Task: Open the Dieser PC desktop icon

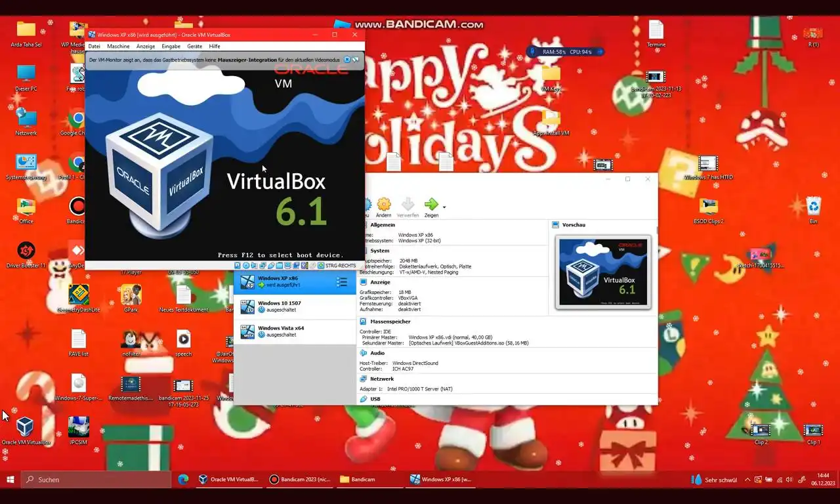Action: click(x=26, y=79)
